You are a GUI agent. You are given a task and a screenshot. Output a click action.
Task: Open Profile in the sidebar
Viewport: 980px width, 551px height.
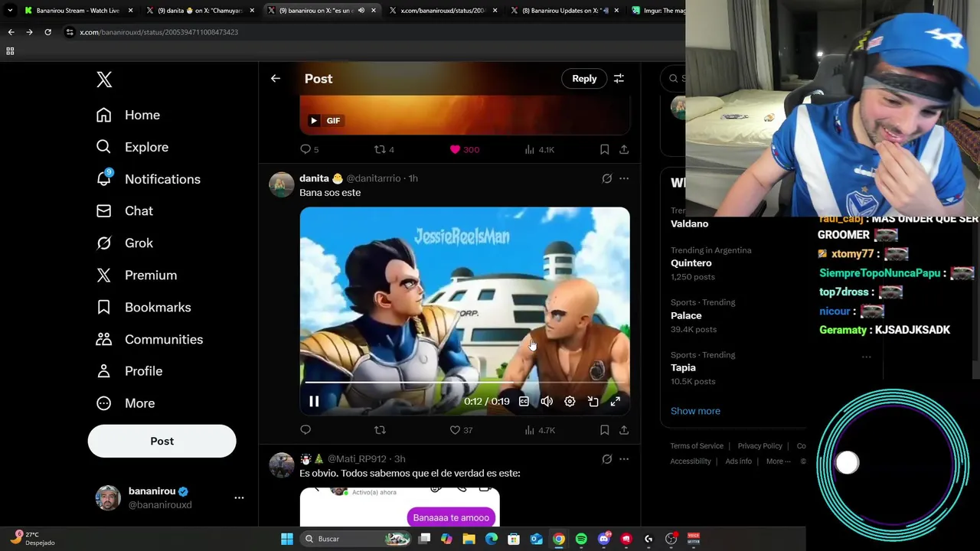pos(129,371)
